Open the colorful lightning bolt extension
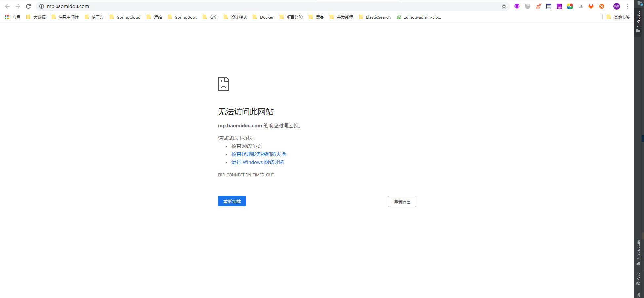 [570, 6]
